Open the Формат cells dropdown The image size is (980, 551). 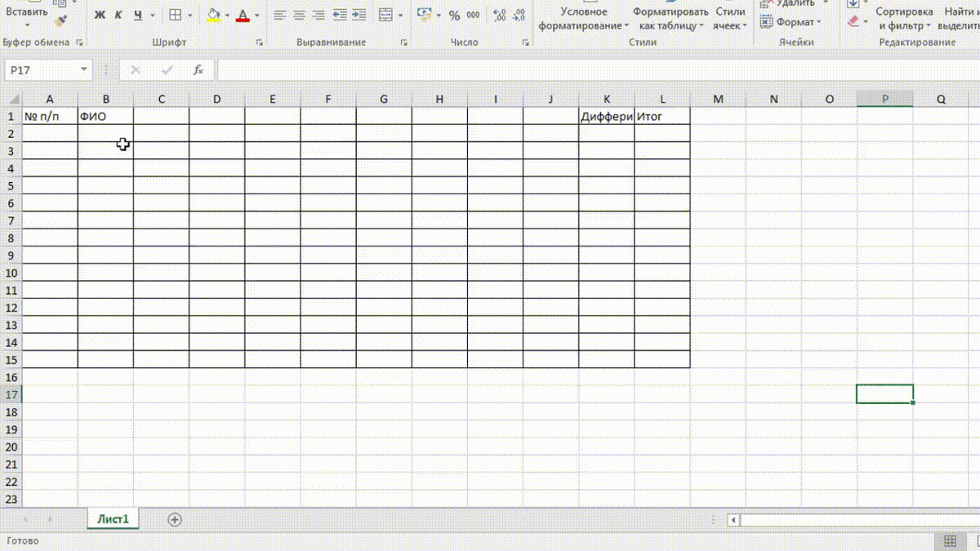(x=791, y=22)
